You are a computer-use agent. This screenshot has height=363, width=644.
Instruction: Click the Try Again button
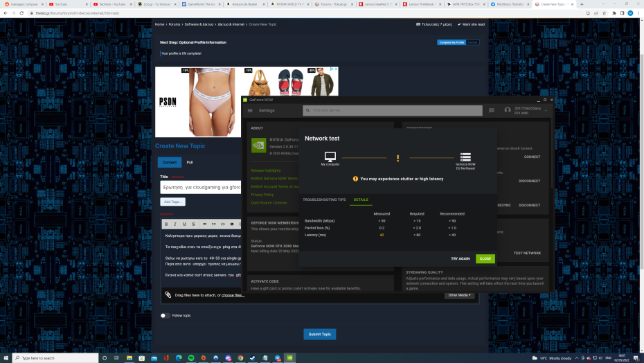[460, 258]
